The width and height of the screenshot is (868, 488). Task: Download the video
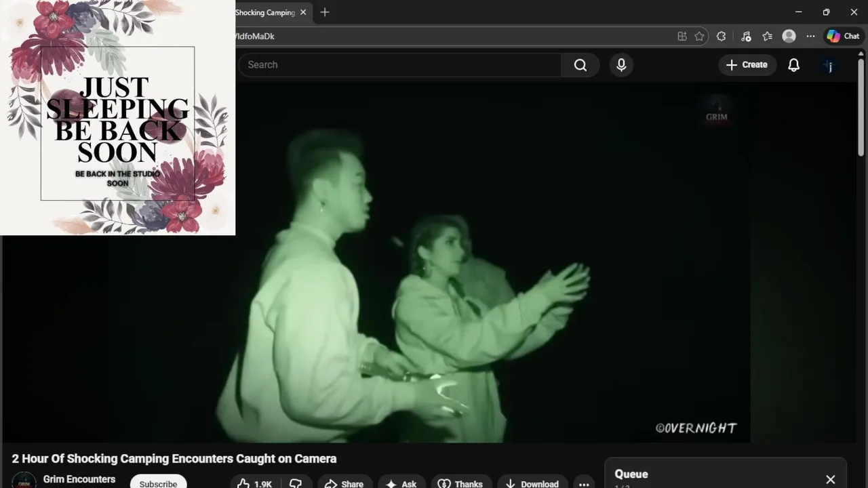coord(532,483)
